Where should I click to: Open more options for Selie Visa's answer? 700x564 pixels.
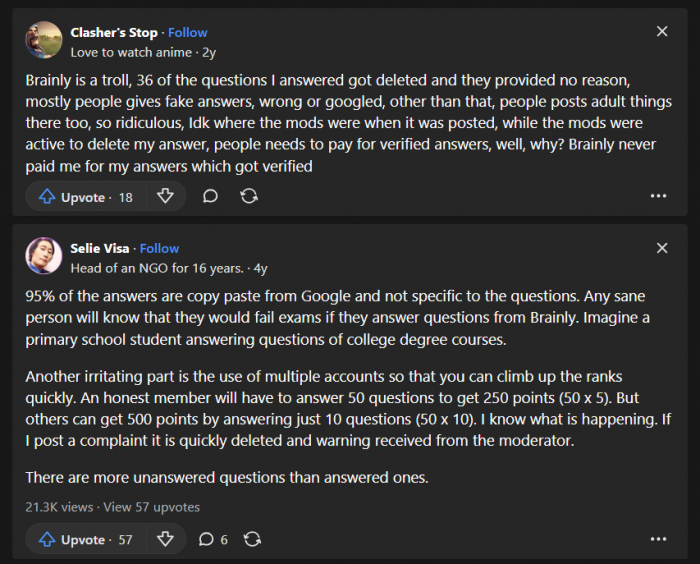coord(658,540)
